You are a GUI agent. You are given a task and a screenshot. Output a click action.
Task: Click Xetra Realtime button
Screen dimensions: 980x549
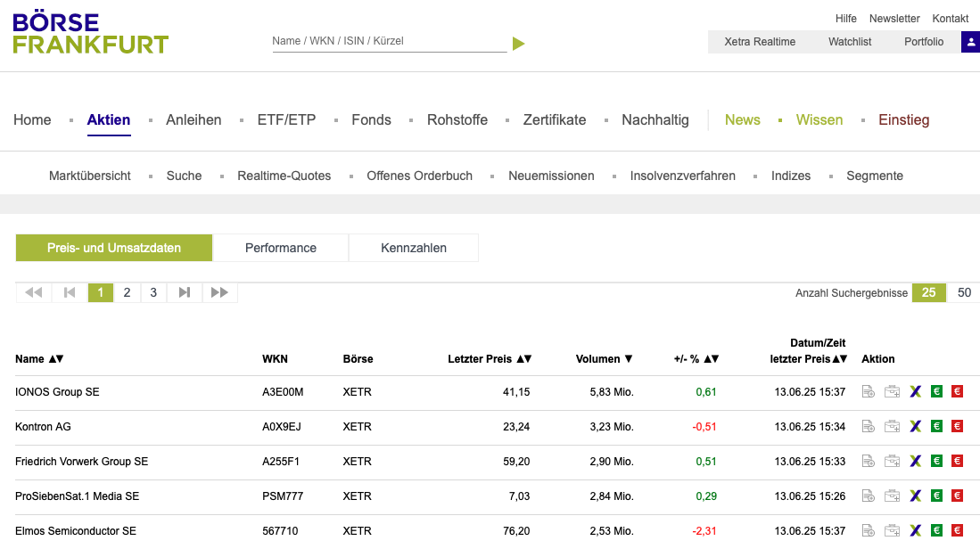(x=760, y=42)
